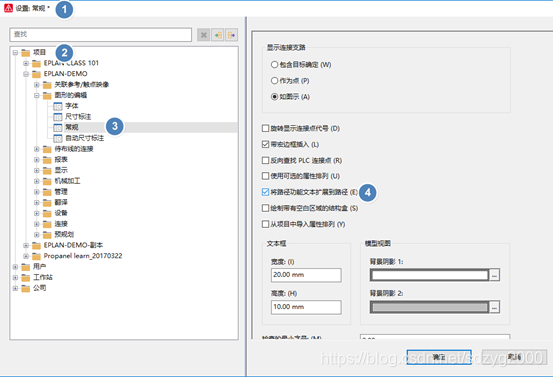This screenshot has height=377, width=553.
Task: Collapse the EPLAN-DEMO tree node
Action: tap(26, 74)
